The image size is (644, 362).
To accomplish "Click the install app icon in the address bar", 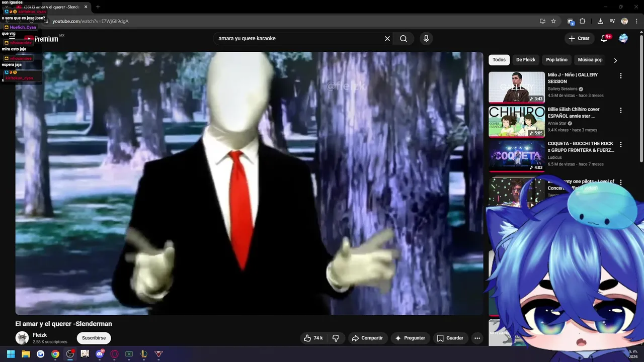I will click(x=542, y=21).
